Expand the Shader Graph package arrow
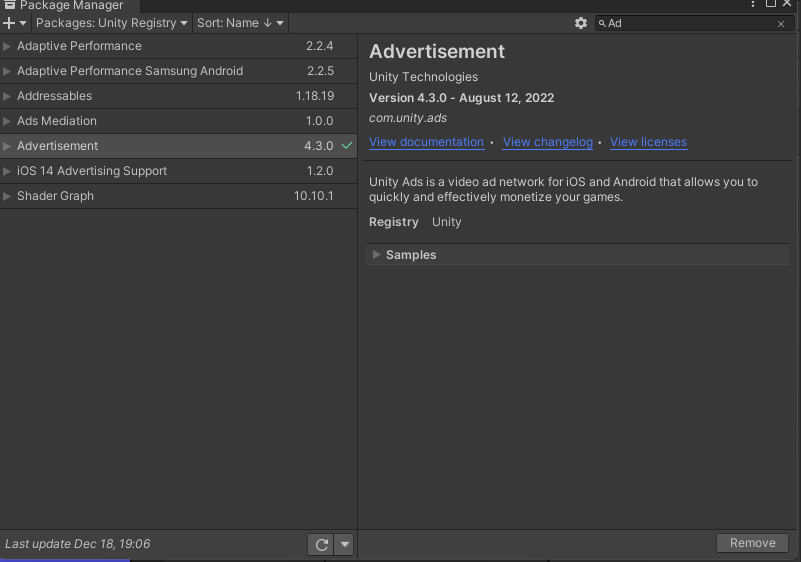This screenshot has height=562, width=801. tap(7, 196)
